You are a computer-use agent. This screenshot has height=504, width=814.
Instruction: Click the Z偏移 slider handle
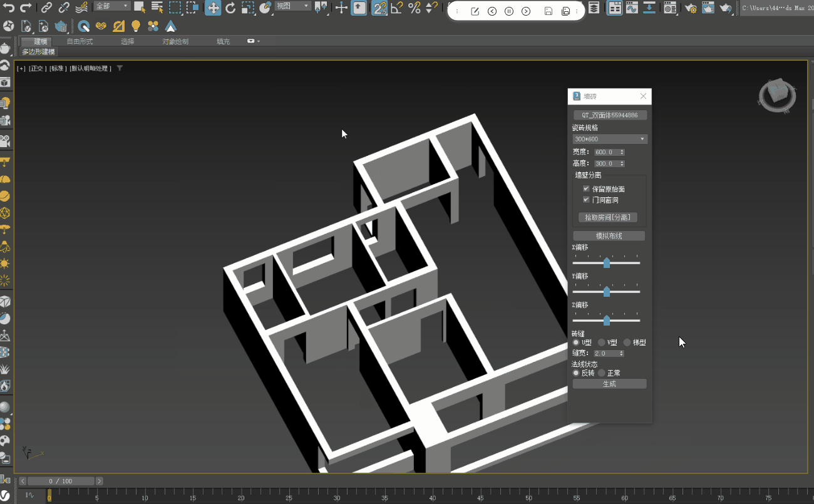[x=606, y=321]
